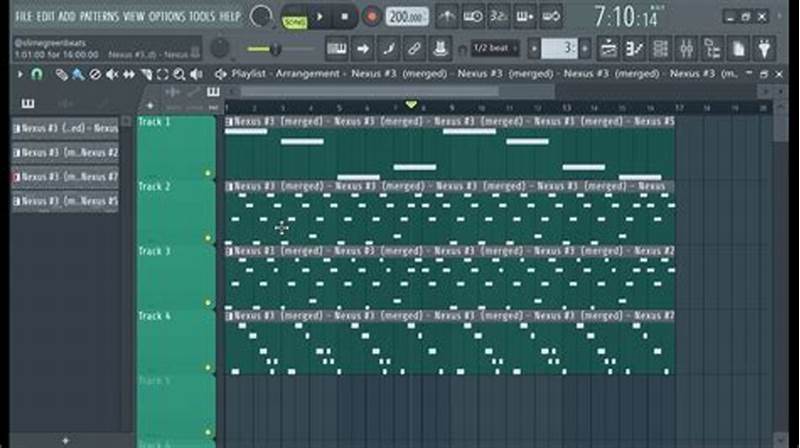Screen dimensions: 800x448
Task: Adjust the main volume slider handle
Action: [276, 49]
